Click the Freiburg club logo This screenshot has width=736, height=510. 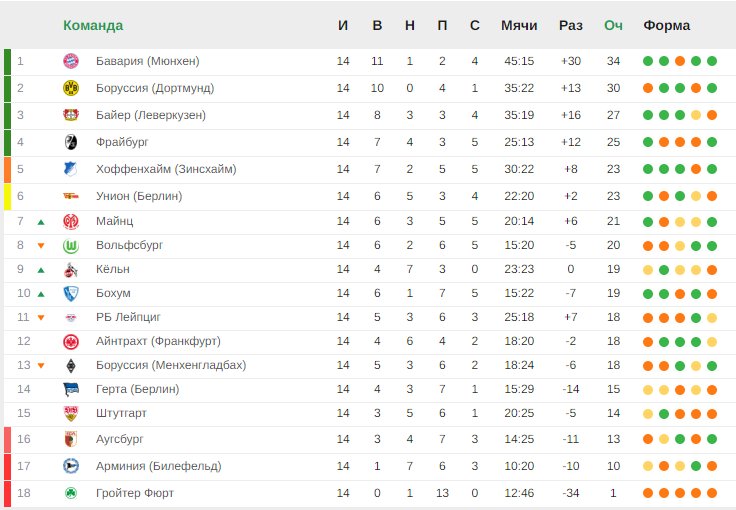click(71, 142)
